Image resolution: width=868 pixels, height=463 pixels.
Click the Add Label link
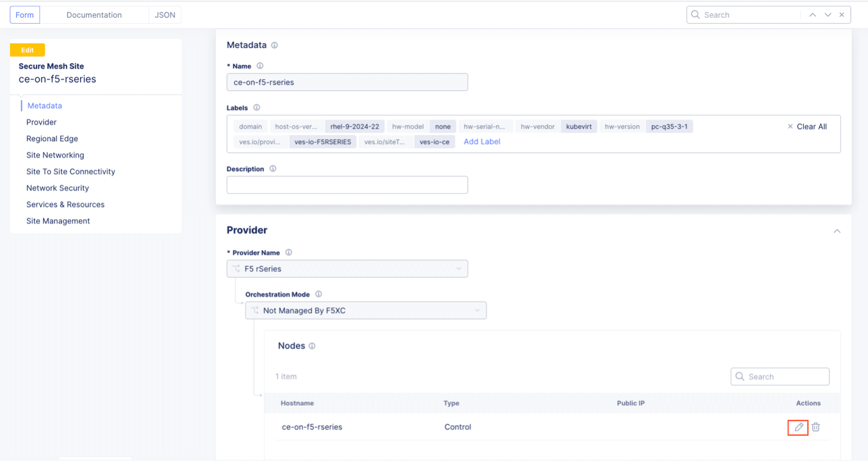tap(482, 142)
